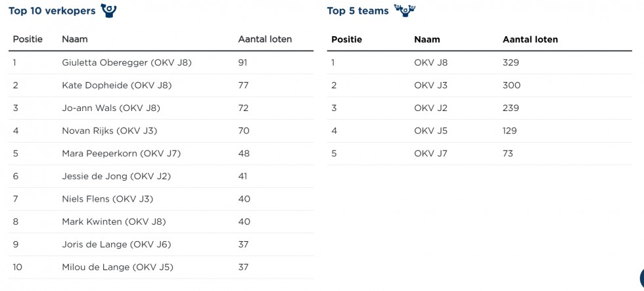Click the Top 5 teams group icon
The height and width of the screenshot is (291, 644).
[x=405, y=11]
